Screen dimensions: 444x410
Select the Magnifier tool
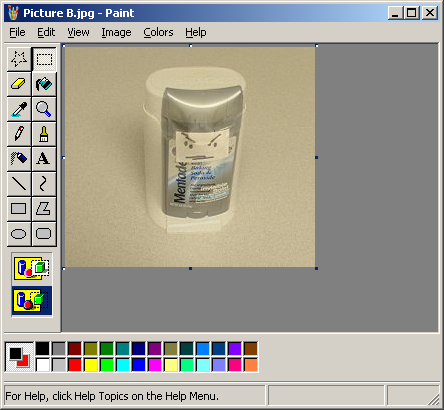pyautogui.click(x=44, y=109)
